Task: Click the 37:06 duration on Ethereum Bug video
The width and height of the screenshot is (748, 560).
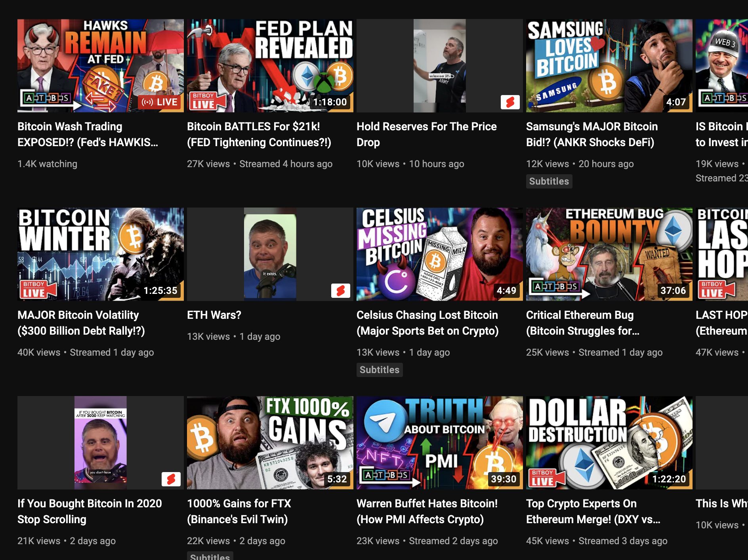Action: [x=674, y=291]
